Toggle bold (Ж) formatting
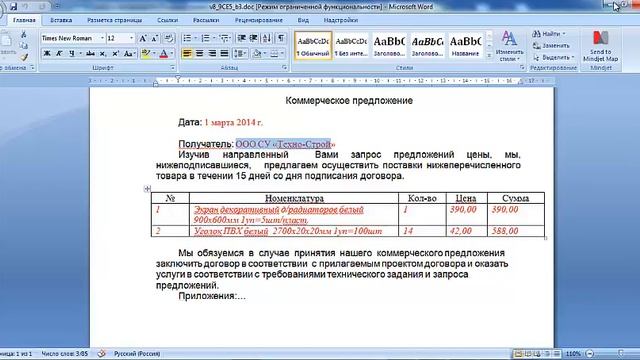 click(47, 53)
